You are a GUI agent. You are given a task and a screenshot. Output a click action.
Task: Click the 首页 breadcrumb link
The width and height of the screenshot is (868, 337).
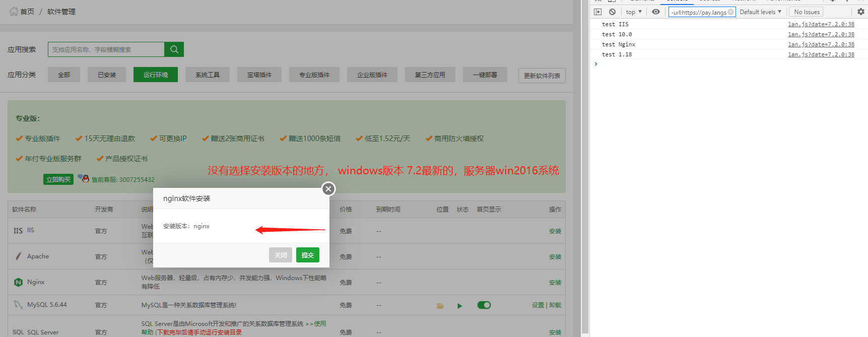[27, 12]
